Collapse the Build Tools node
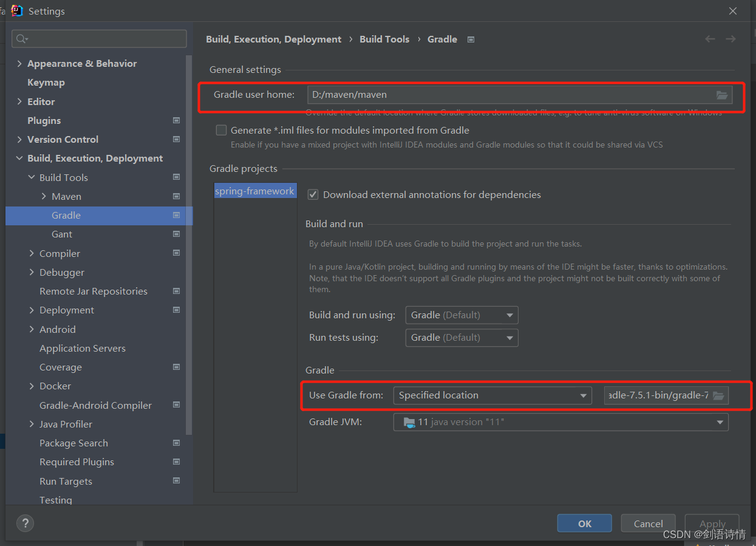756x546 pixels. [32, 177]
